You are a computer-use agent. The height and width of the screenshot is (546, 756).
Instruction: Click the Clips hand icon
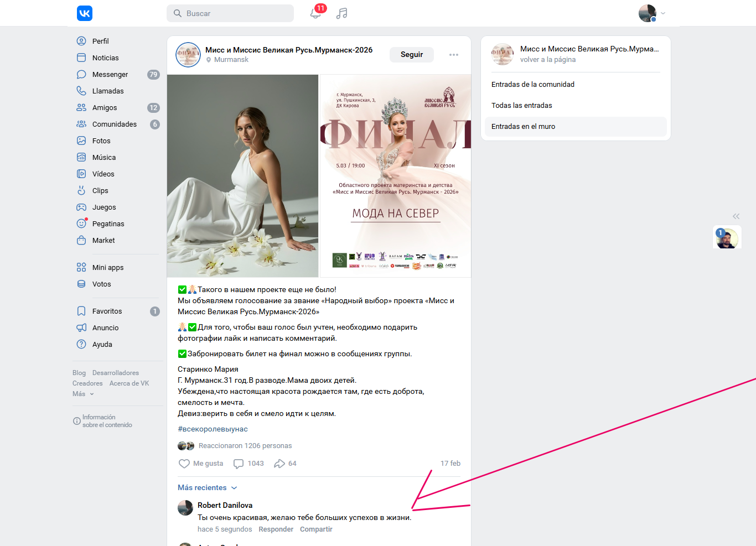tap(81, 190)
